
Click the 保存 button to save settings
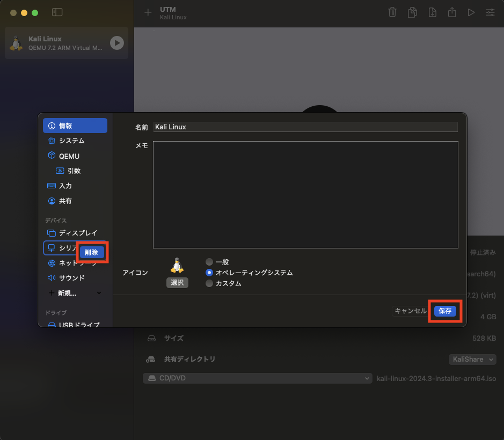(445, 311)
